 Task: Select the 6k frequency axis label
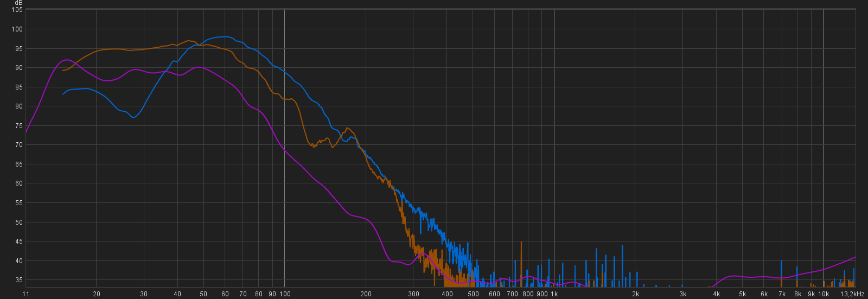[x=764, y=294]
